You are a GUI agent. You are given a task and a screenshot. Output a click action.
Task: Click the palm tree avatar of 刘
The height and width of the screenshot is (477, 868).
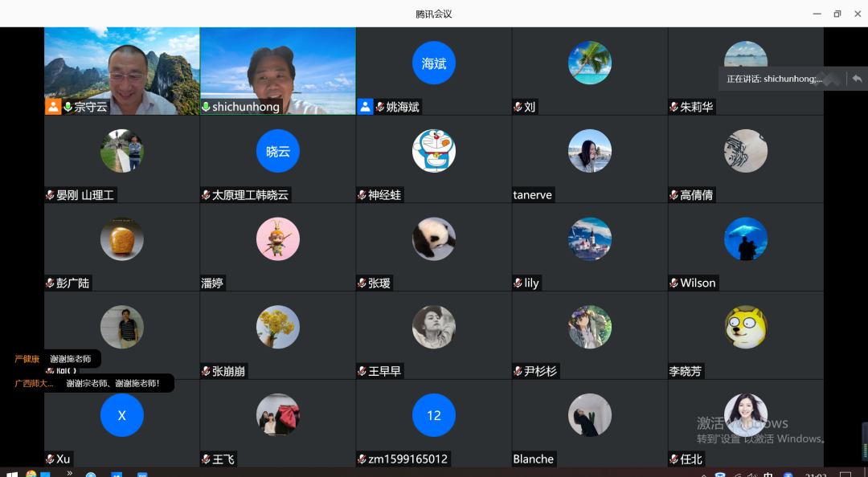(x=590, y=63)
